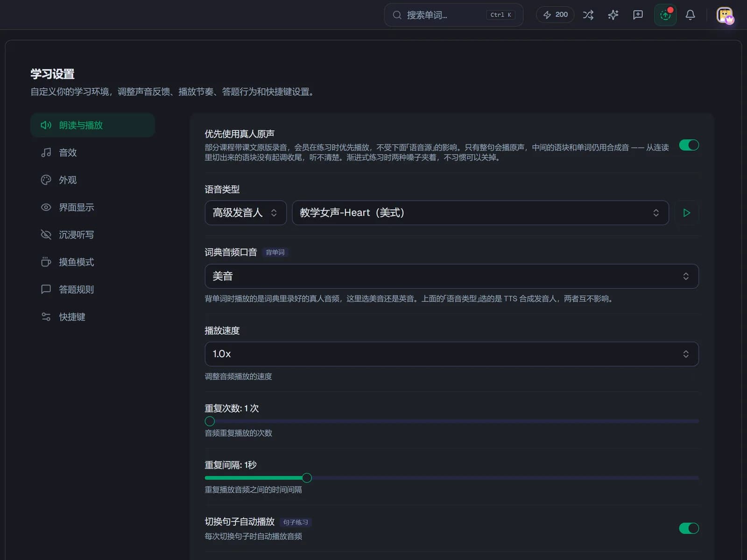The image size is (747, 560).
Task: Click the 学习设置 page heading
Action: (x=52, y=74)
